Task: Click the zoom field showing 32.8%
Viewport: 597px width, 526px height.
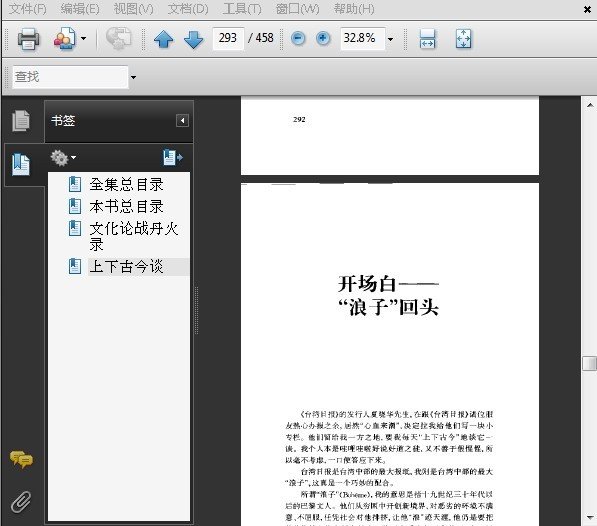Action: click(362, 38)
